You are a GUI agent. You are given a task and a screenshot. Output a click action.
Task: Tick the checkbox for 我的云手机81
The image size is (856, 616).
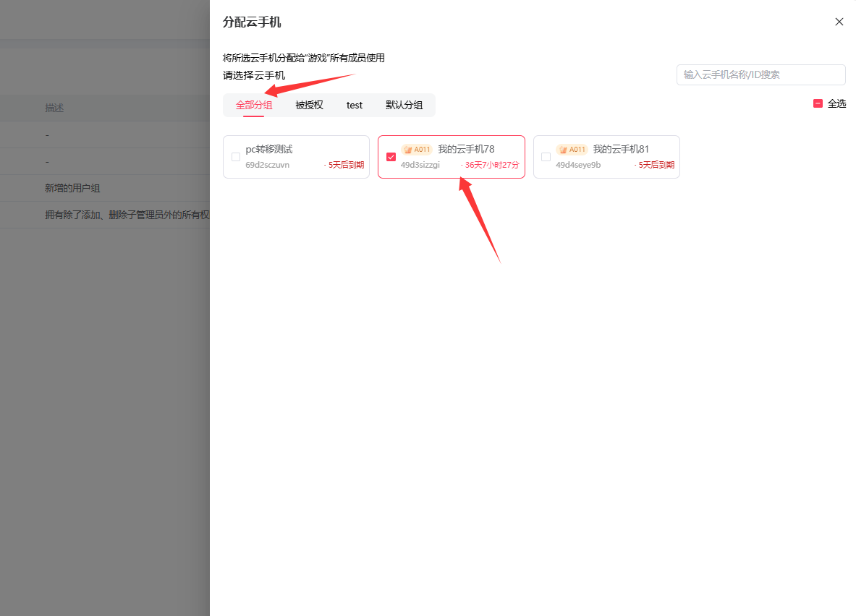[546, 157]
